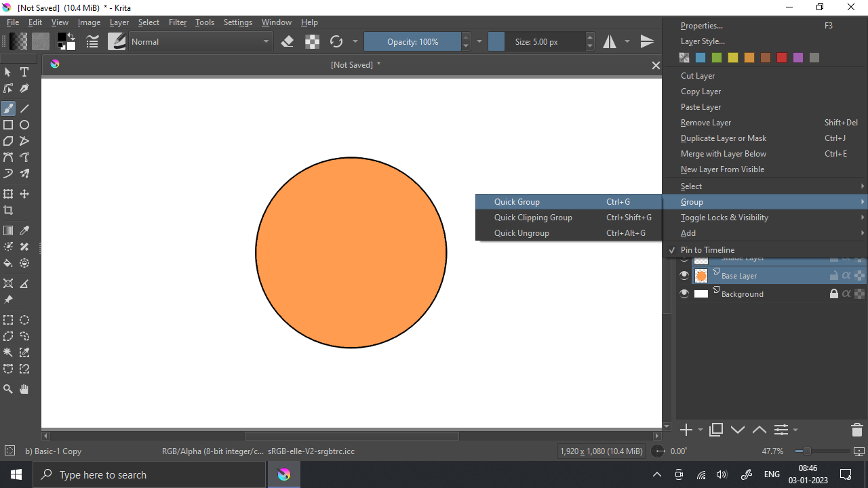The width and height of the screenshot is (868, 488).
Task: Select the Fill bucket tool
Action: pyautogui.click(x=8, y=263)
